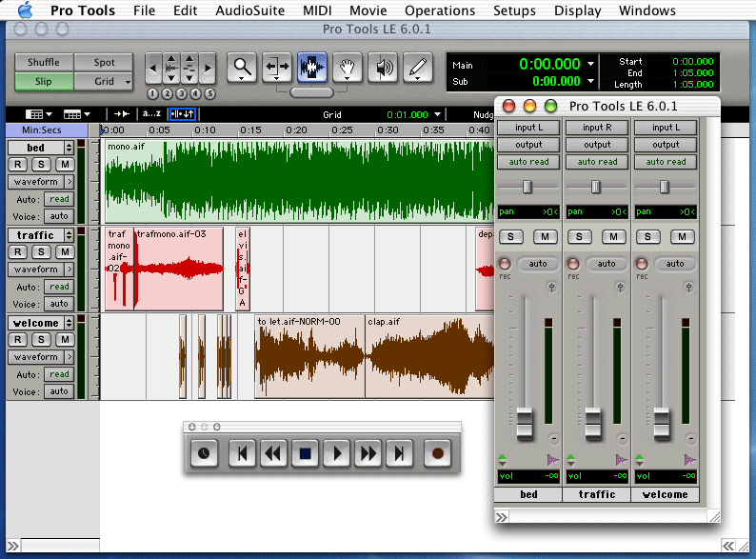Recall zoom preset 3
Viewport: 756px width, 559px height.
coord(181,93)
